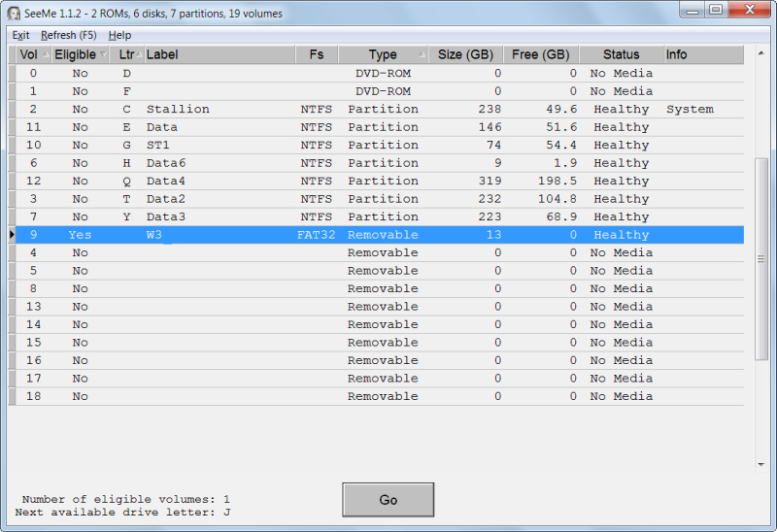Select the Data4 volume on drive Q
This screenshot has height=532, width=777.
[165, 182]
